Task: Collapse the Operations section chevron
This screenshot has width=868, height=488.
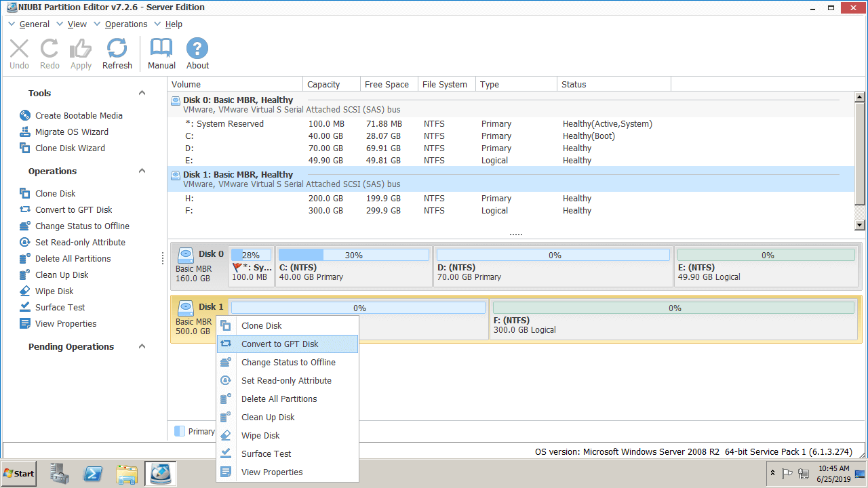Action: tap(142, 171)
